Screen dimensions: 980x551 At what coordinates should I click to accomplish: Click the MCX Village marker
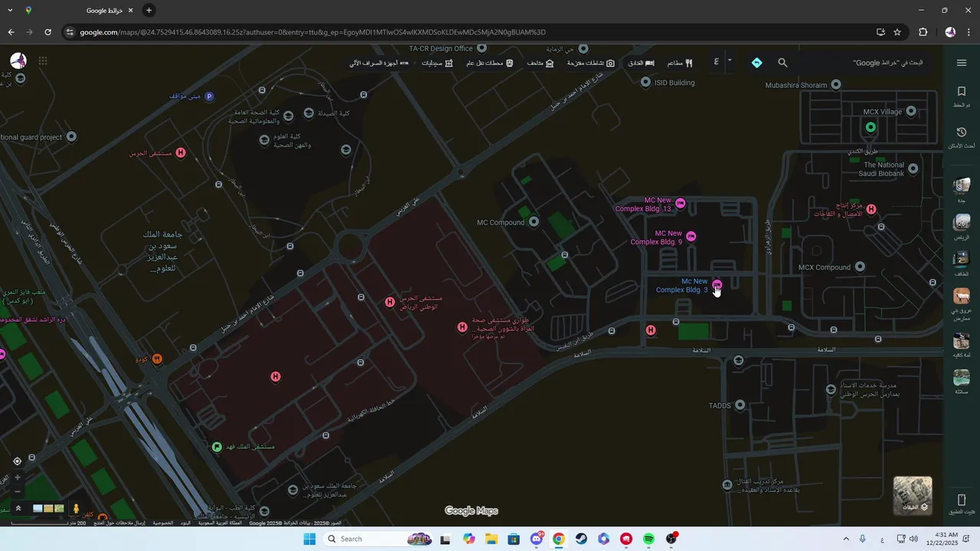click(x=911, y=111)
